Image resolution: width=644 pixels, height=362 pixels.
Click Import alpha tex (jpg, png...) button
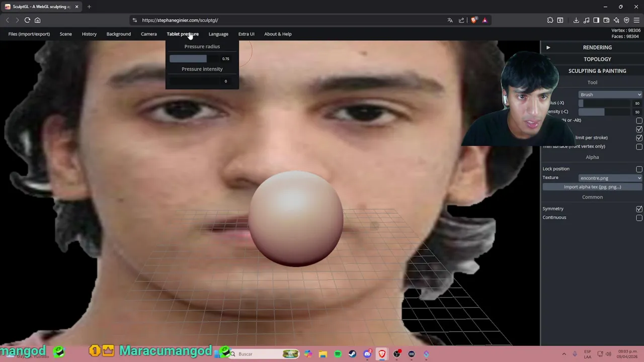(592, 187)
